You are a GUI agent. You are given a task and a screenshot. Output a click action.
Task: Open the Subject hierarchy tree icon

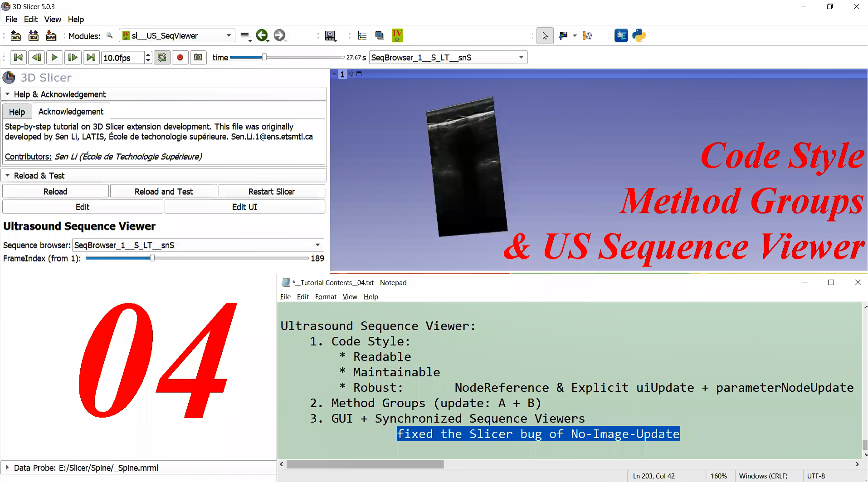pyautogui.click(x=362, y=35)
